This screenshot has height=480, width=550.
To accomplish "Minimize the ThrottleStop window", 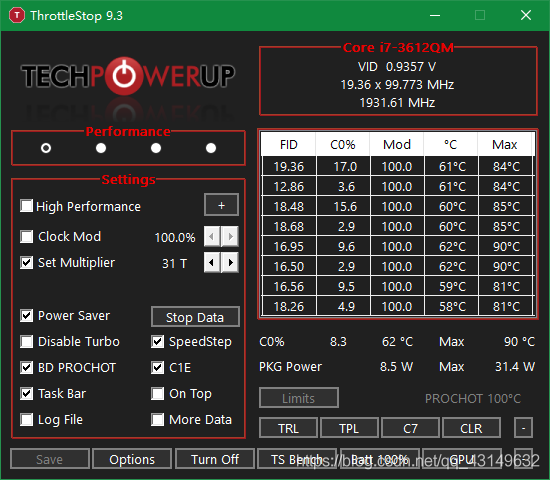I will click(435, 15).
